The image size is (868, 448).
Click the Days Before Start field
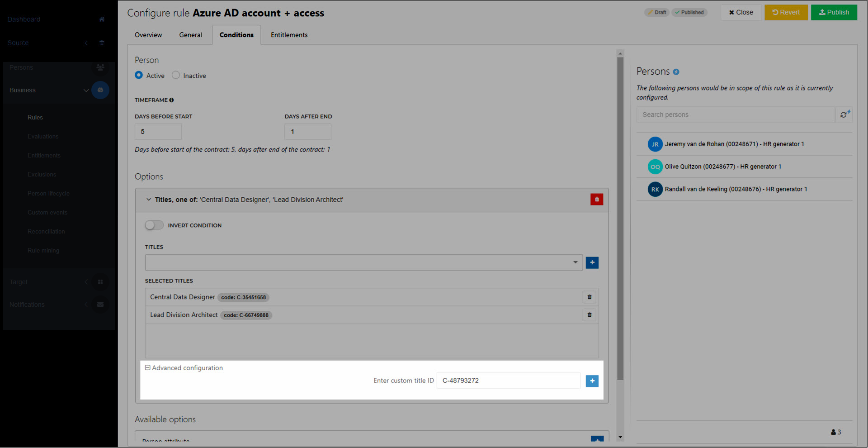[x=158, y=132]
